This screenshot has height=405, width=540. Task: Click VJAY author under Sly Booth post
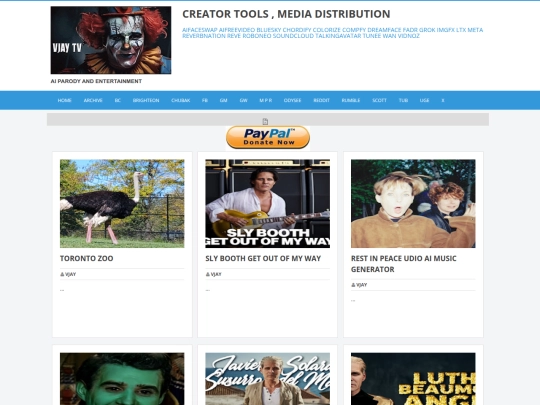[x=216, y=274]
